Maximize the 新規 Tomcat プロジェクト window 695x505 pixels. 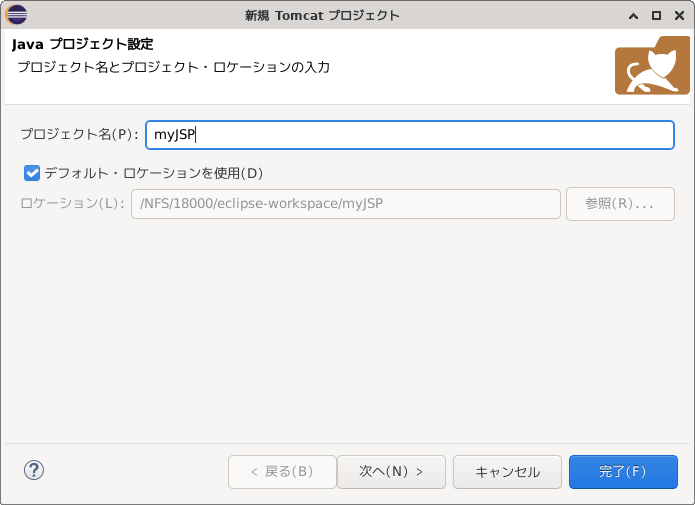pyautogui.click(x=656, y=16)
